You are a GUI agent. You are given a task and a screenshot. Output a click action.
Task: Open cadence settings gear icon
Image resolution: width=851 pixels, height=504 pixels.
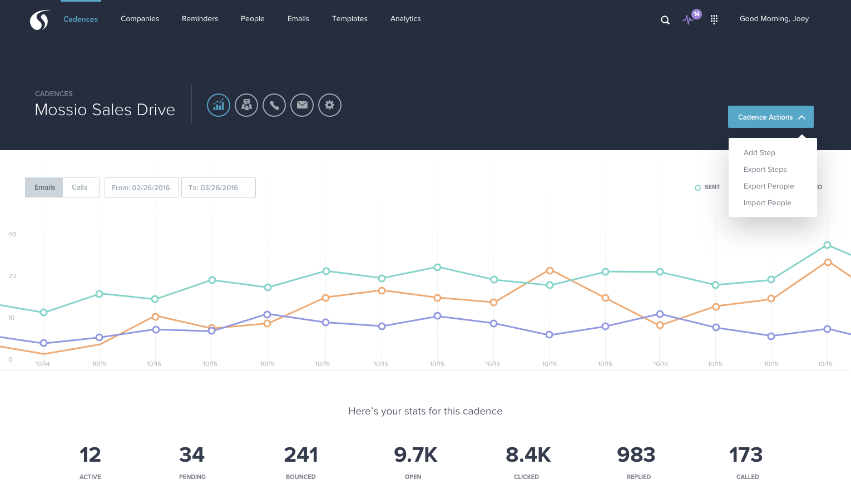click(x=330, y=105)
